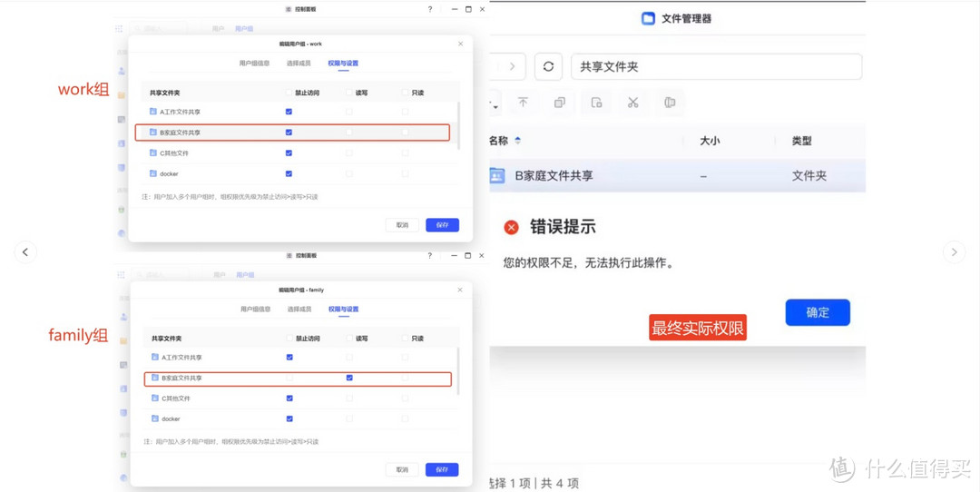The width and height of the screenshot is (980, 492).
Task: Click C其他文件 folder icon in family dialog
Action: point(155,398)
